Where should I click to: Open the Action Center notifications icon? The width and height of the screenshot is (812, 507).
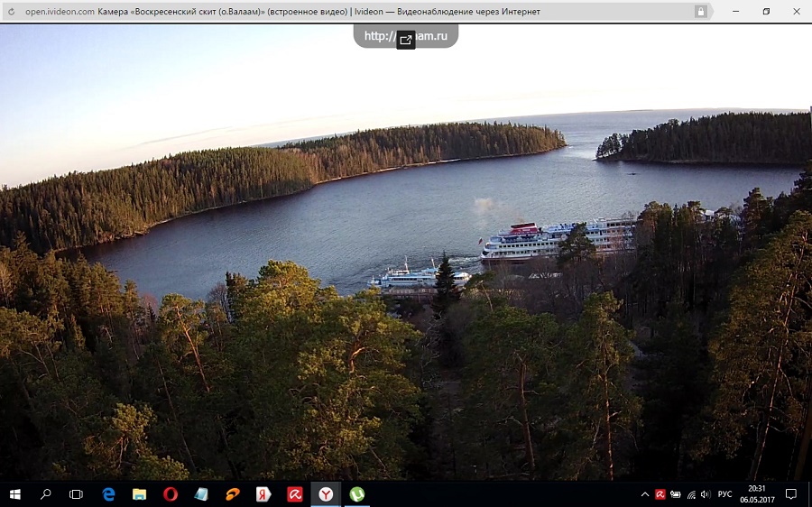click(790, 494)
